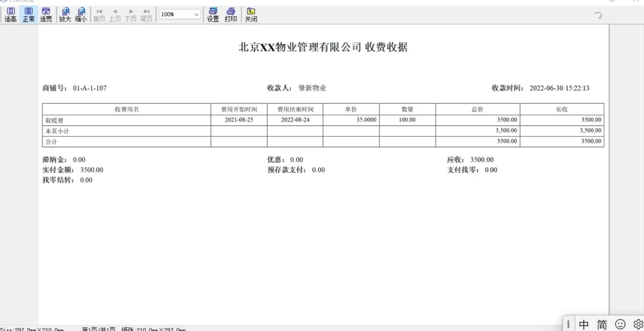This screenshot has width=644, height=331.
Task: Click the 中 input language indicator
Action: pos(584,324)
